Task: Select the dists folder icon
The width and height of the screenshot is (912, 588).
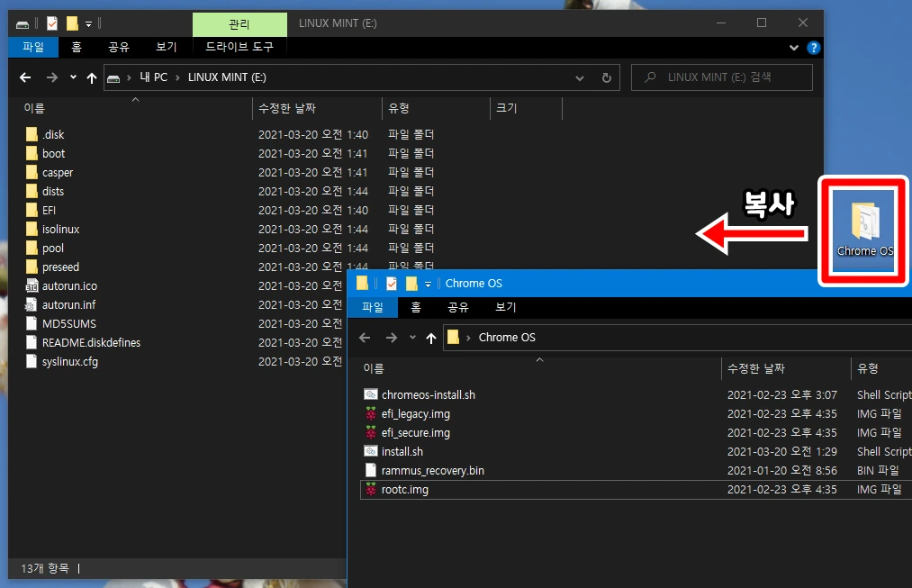Action: click(x=32, y=191)
